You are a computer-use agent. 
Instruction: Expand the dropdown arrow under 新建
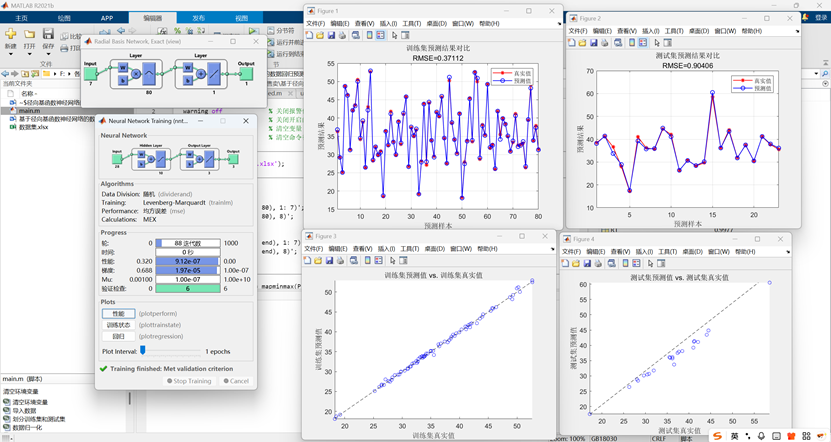11,54
